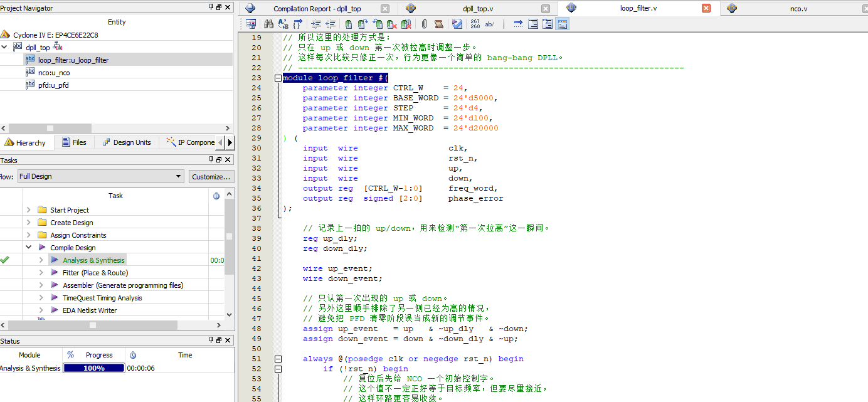This screenshot has width=868, height=402.
Task: Click the float icon of Status panel
Action: click(219, 341)
